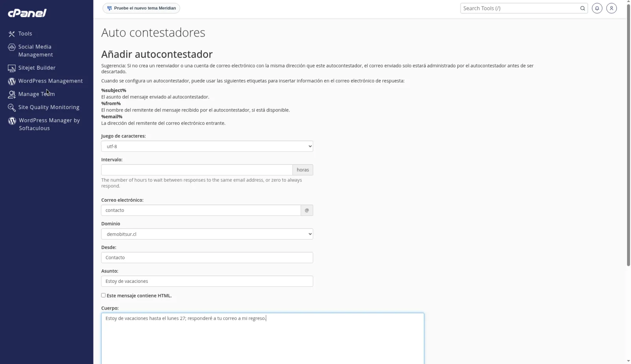Image resolution: width=631 pixels, height=364 pixels.
Task: Click the Desde field with Contacto
Action: click(207, 258)
